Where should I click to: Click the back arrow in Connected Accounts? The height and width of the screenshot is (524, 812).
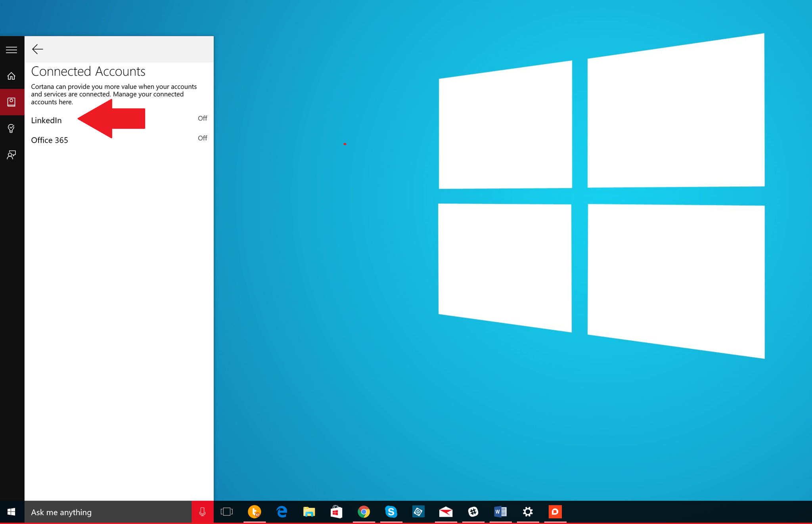(x=38, y=49)
